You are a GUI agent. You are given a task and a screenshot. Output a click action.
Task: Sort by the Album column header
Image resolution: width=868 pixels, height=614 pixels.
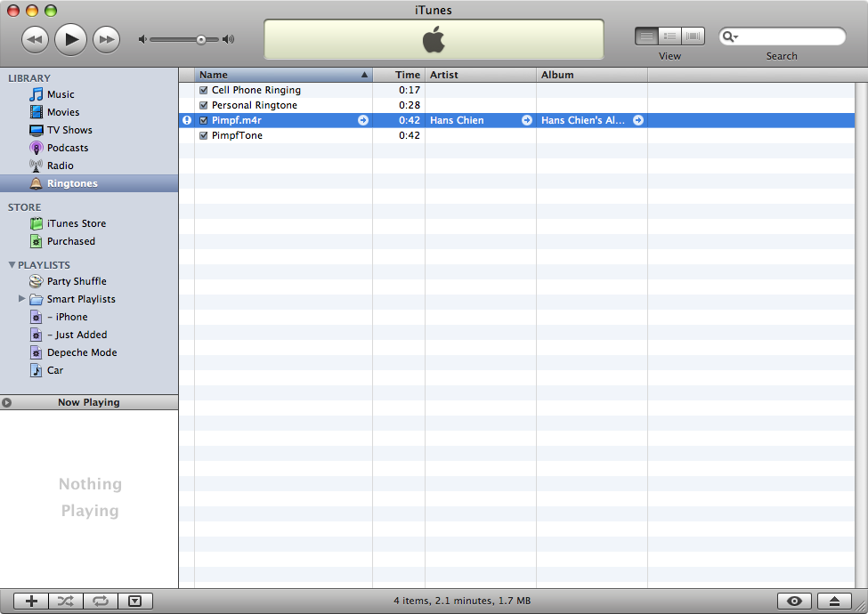click(x=592, y=75)
